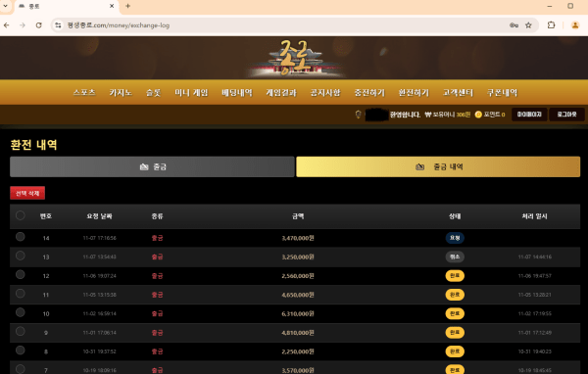Open the 고객센터 menu item
The height and width of the screenshot is (374, 588).
(x=458, y=93)
